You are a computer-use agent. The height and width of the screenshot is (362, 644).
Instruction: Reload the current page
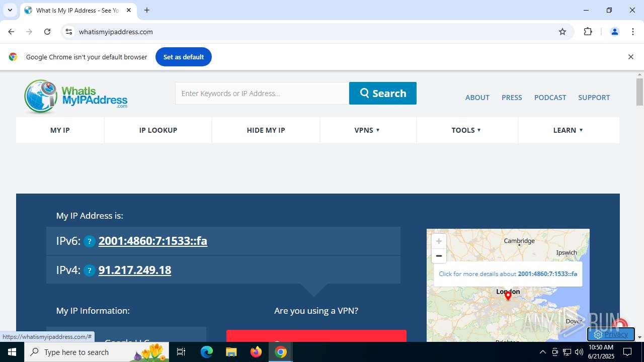click(x=47, y=32)
